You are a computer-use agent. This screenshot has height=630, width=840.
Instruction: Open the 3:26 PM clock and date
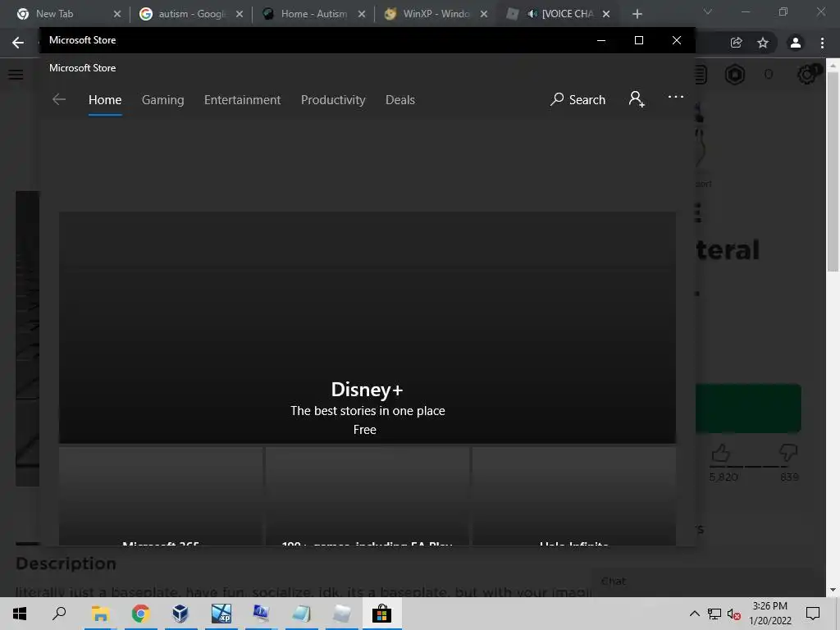click(x=769, y=614)
